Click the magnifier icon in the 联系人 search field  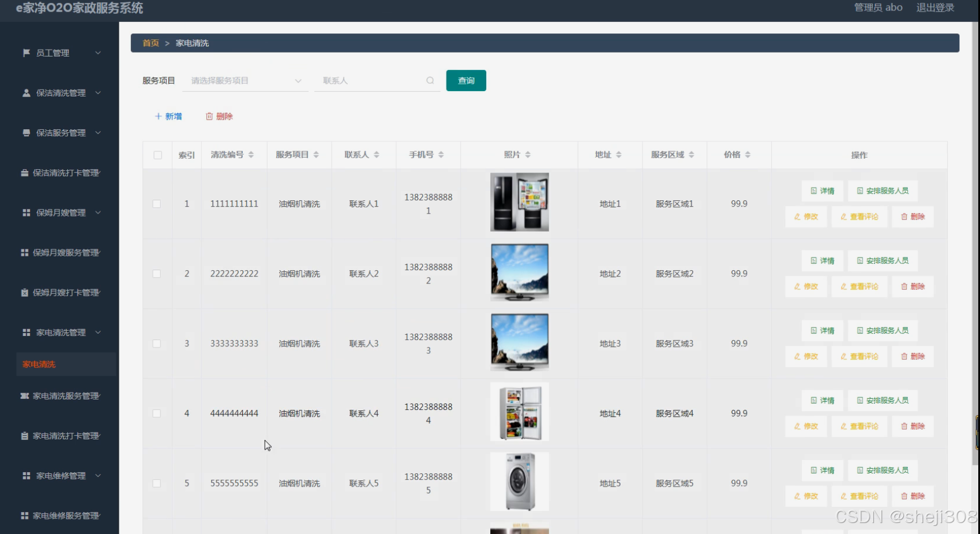pos(430,80)
